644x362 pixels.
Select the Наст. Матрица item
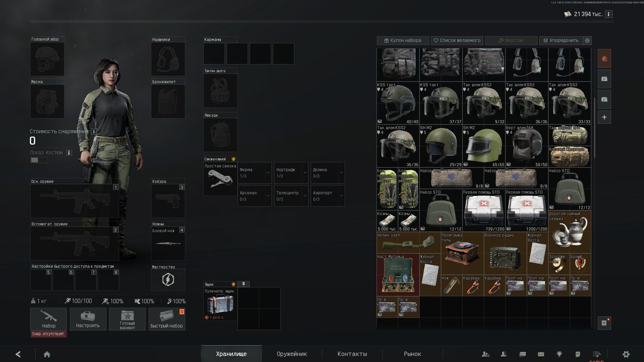click(398, 275)
